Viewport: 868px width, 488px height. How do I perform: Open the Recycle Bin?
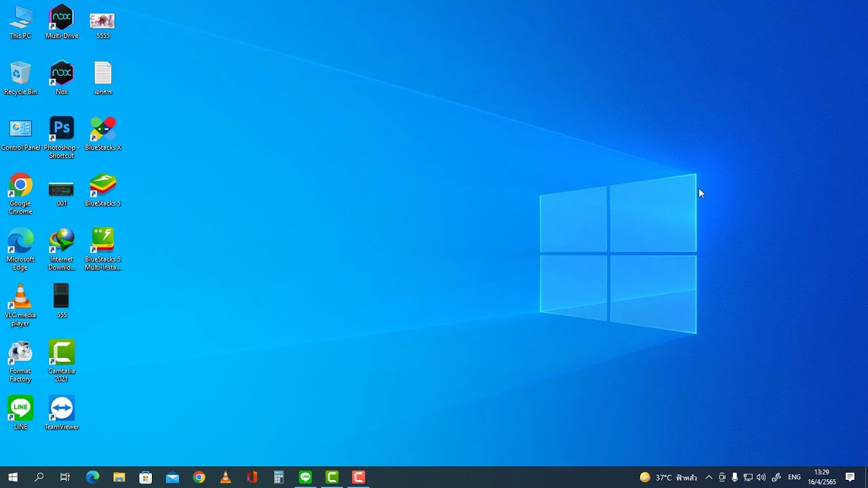click(x=20, y=79)
